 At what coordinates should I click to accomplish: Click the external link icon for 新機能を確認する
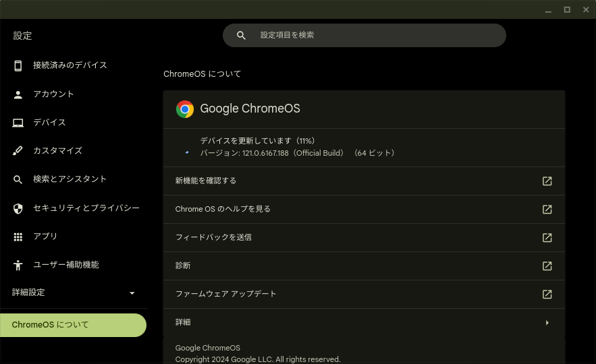(547, 181)
